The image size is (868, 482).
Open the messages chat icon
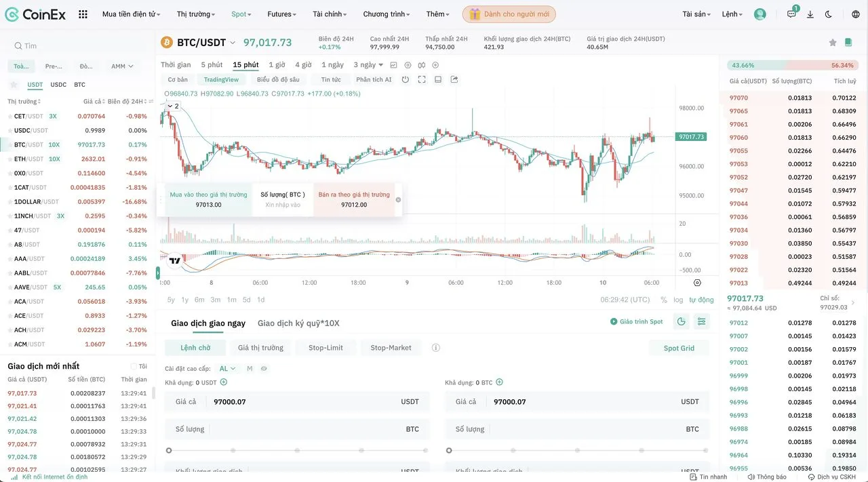791,14
